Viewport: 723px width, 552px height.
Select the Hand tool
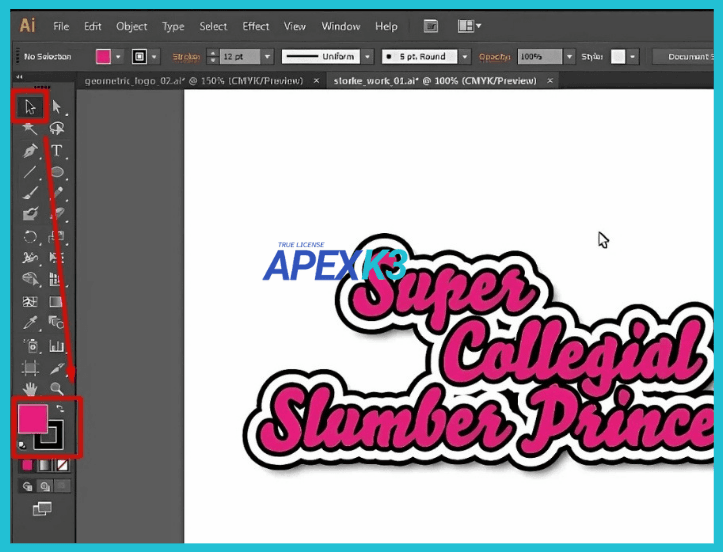tap(30, 389)
